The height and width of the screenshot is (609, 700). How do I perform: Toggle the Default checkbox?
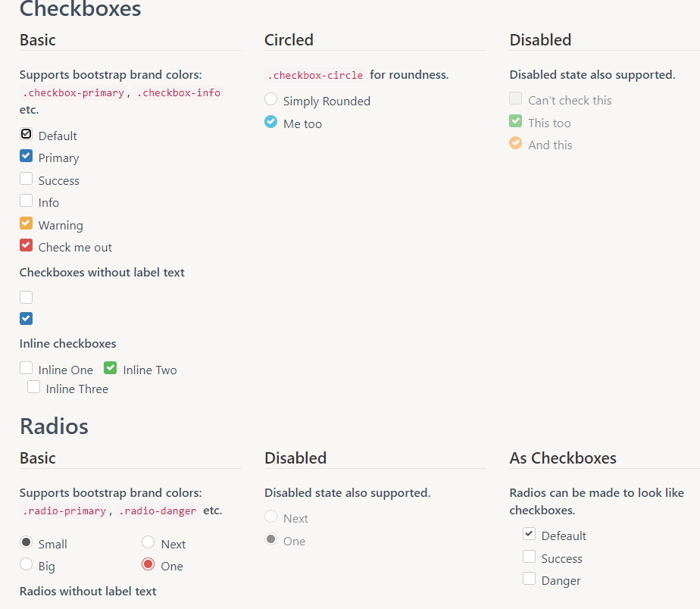(27, 133)
